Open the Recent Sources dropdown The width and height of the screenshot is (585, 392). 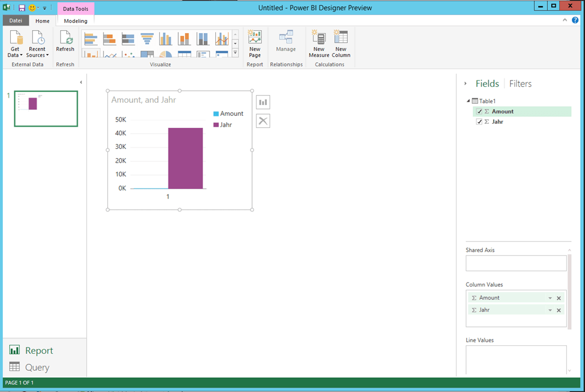click(37, 44)
